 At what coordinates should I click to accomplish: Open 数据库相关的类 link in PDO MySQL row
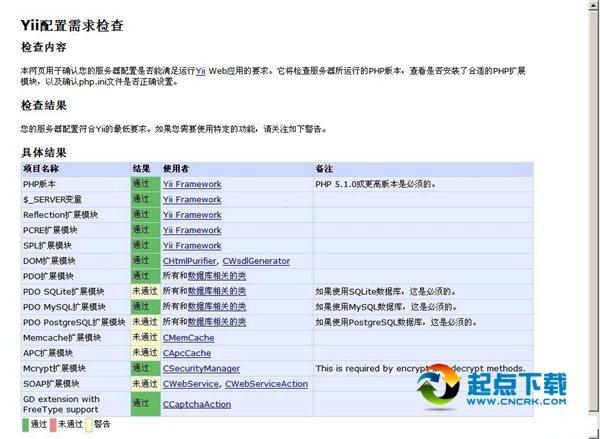217,307
